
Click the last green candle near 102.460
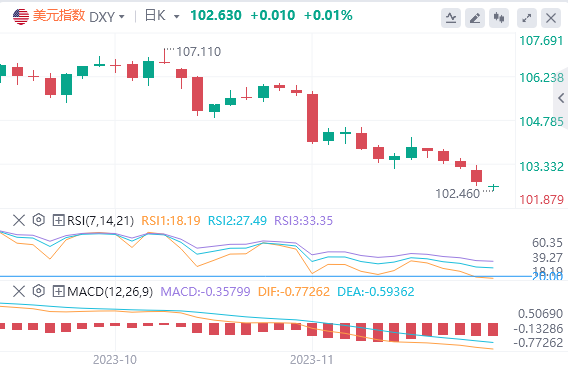tap(493, 187)
